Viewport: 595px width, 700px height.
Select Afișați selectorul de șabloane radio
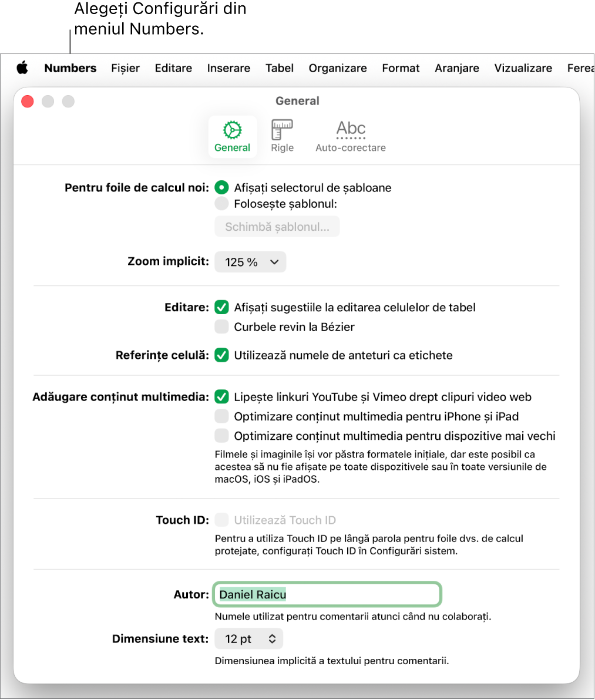(221, 187)
